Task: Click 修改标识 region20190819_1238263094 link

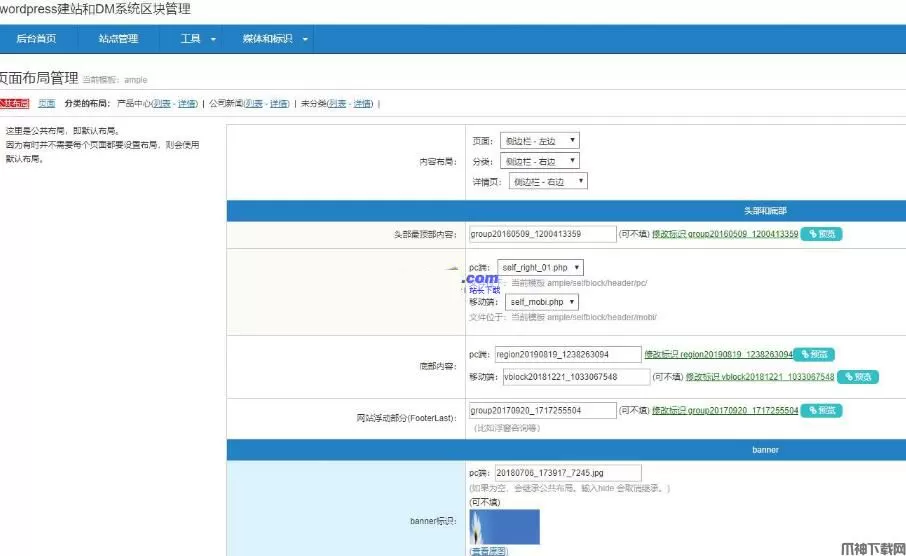Action: (718, 354)
